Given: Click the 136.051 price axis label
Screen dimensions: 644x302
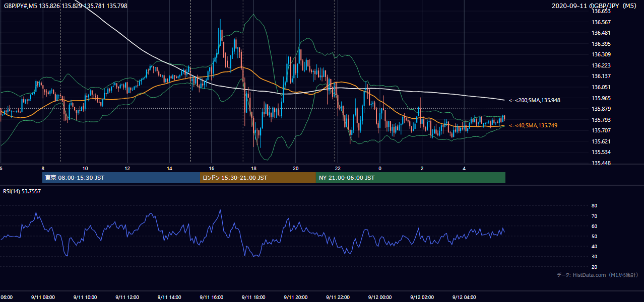Looking at the screenshot, I should pyautogui.click(x=601, y=87).
